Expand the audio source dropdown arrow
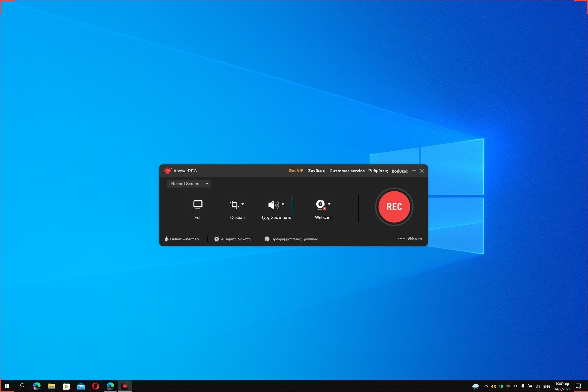The image size is (588, 392). pyautogui.click(x=283, y=204)
